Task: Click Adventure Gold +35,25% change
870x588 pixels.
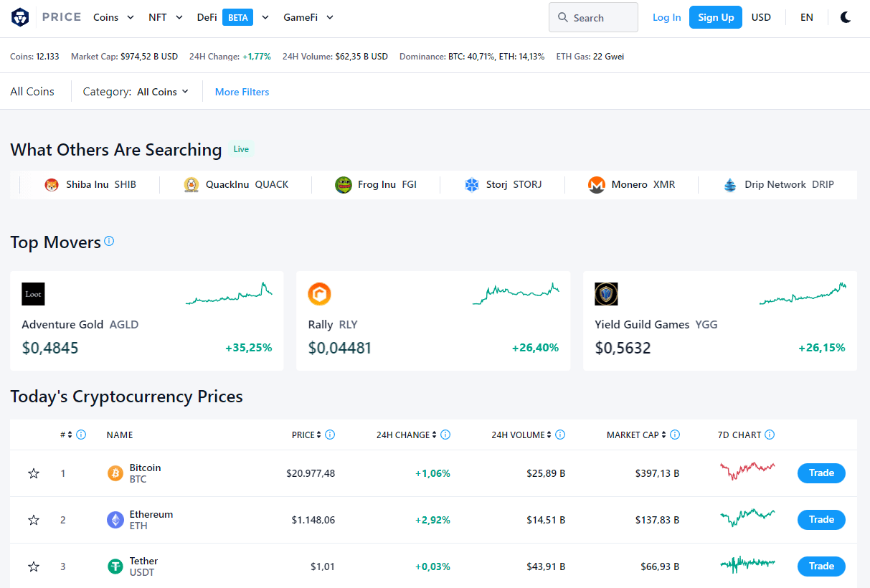Action: click(x=249, y=348)
